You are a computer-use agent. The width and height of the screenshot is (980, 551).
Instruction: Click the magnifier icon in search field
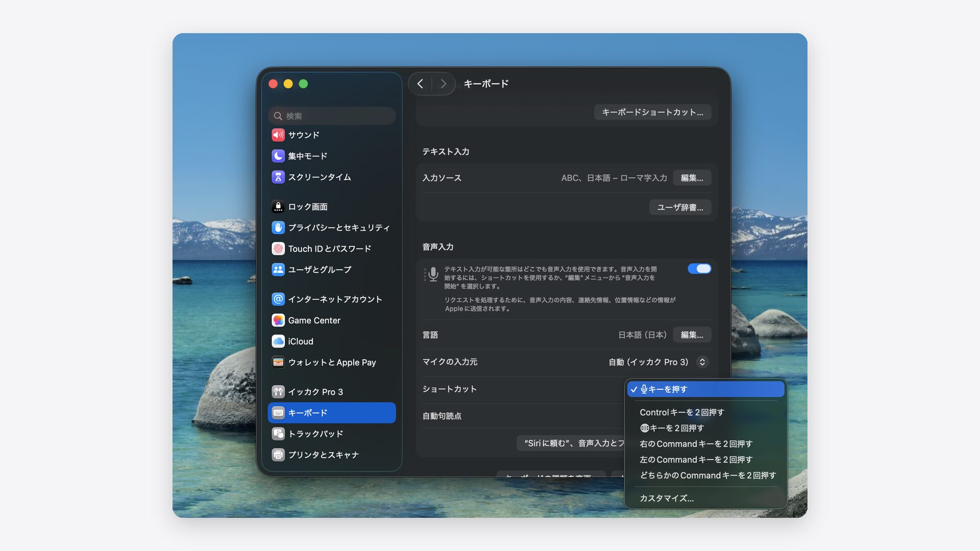click(x=278, y=116)
